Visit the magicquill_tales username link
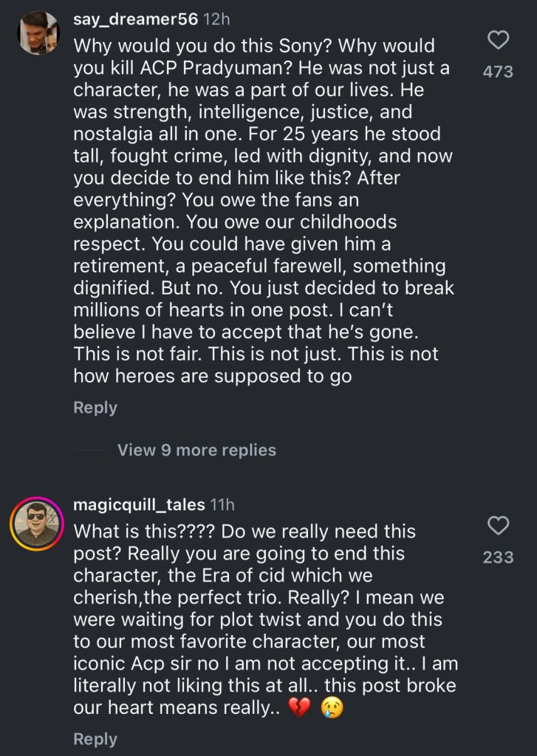This screenshot has width=537, height=756. (x=140, y=504)
